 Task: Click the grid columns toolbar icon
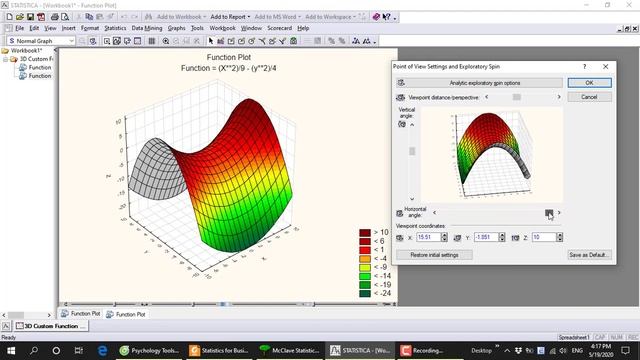pyautogui.click(x=151, y=41)
